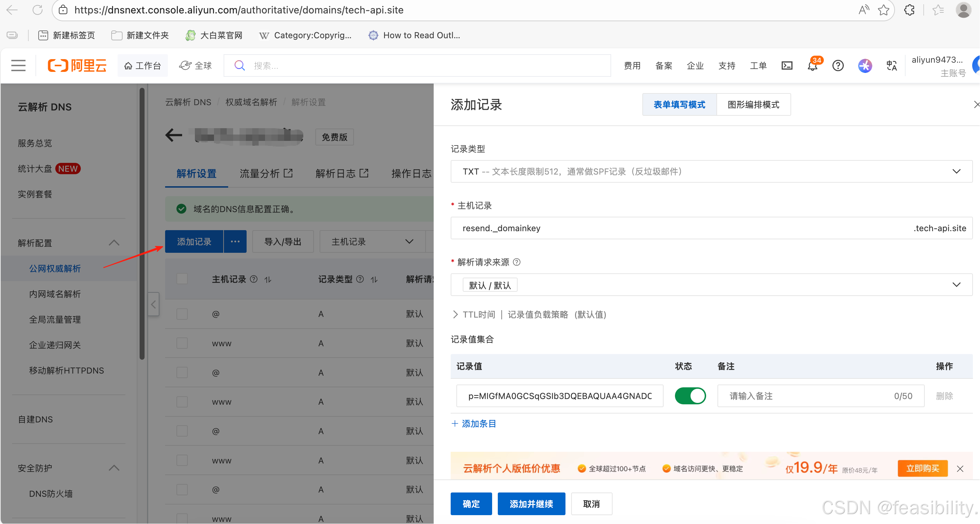Click the language switch icon
The image size is (980, 524).
891,66
